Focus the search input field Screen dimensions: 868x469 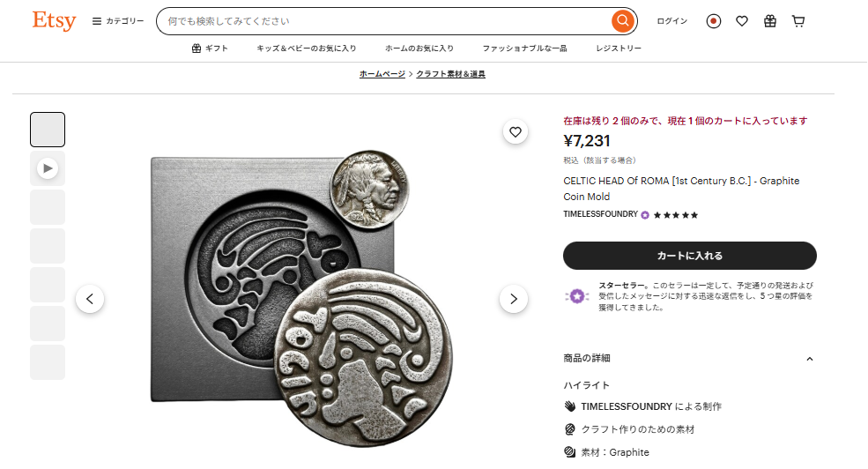tap(383, 21)
